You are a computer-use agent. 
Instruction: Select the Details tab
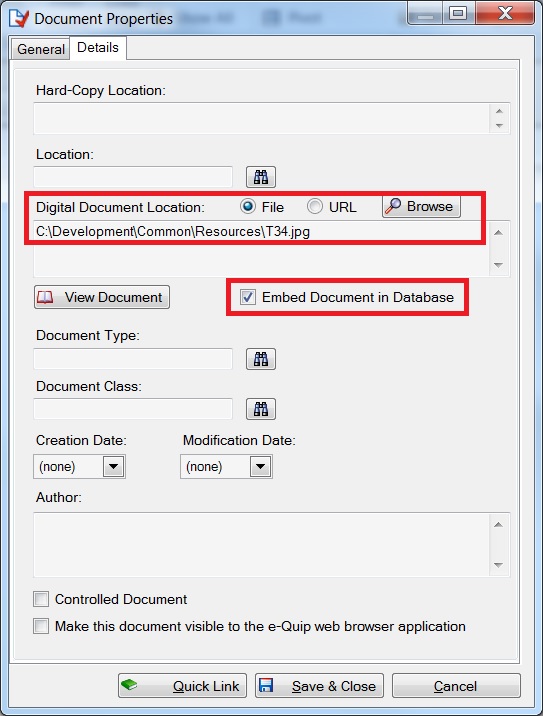click(x=98, y=47)
